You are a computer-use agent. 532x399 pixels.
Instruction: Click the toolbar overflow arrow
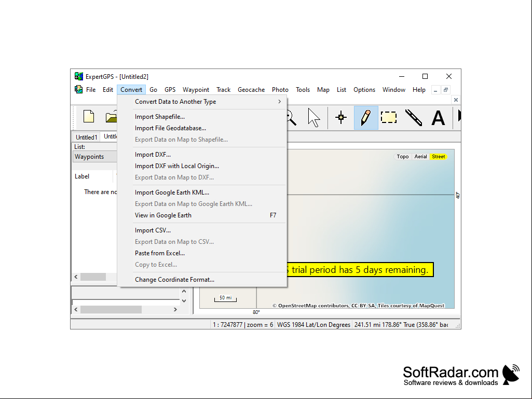(459, 115)
